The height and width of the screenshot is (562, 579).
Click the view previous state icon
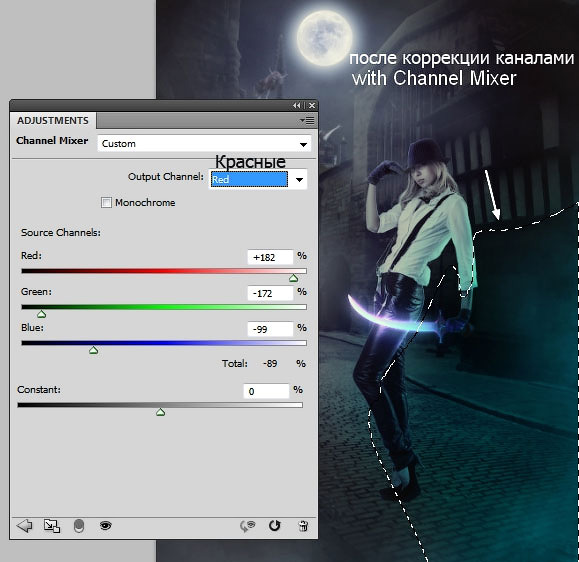point(248,526)
